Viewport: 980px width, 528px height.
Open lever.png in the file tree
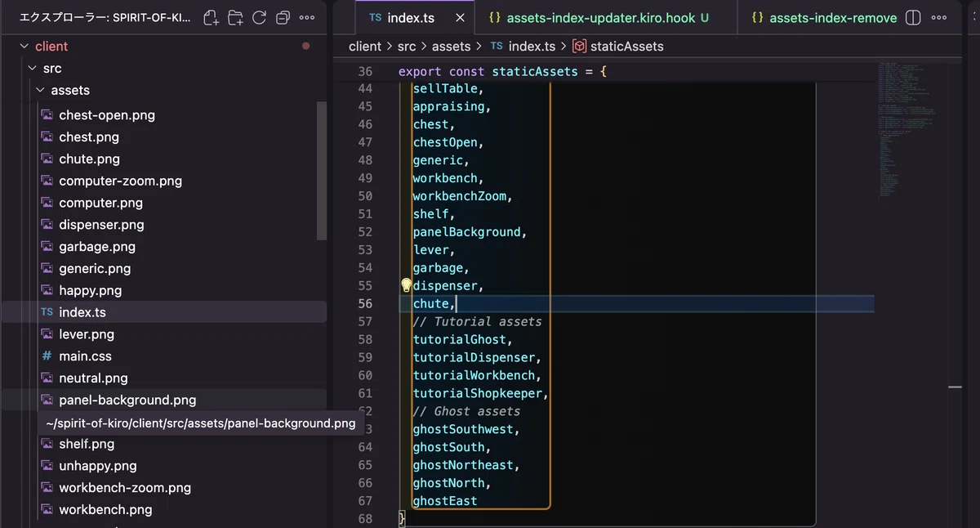click(87, 334)
